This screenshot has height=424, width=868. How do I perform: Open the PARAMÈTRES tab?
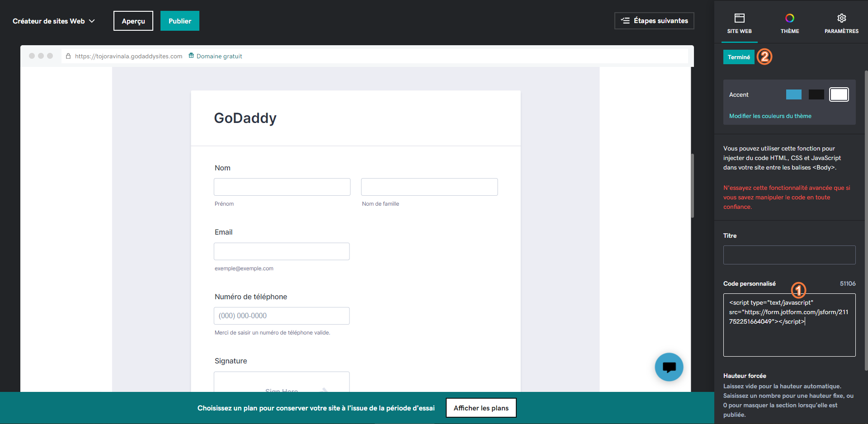[x=841, y=24]
